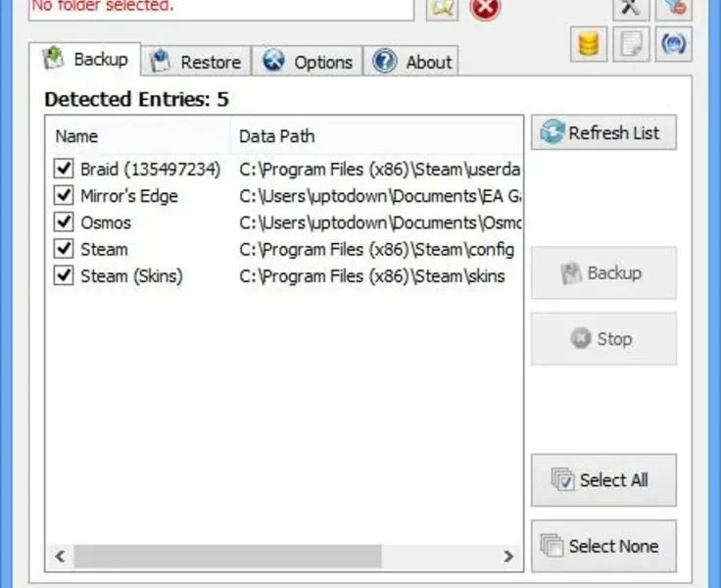Click the Select None button
The width and height of the screenshot is (721, 588).
[603, 546]
